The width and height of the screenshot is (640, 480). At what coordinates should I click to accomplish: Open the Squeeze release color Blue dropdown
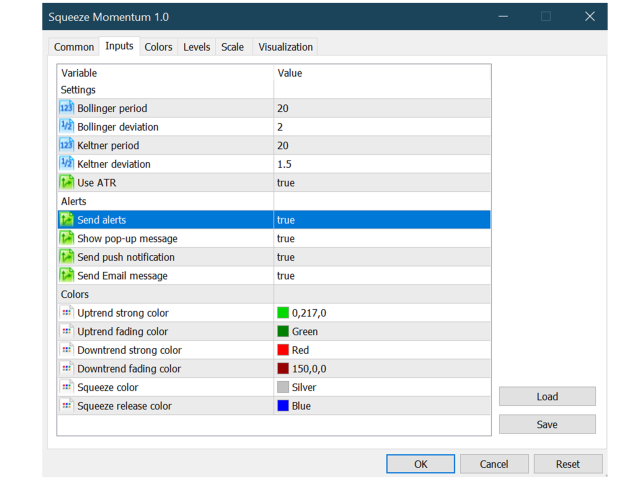click(380, 406)
